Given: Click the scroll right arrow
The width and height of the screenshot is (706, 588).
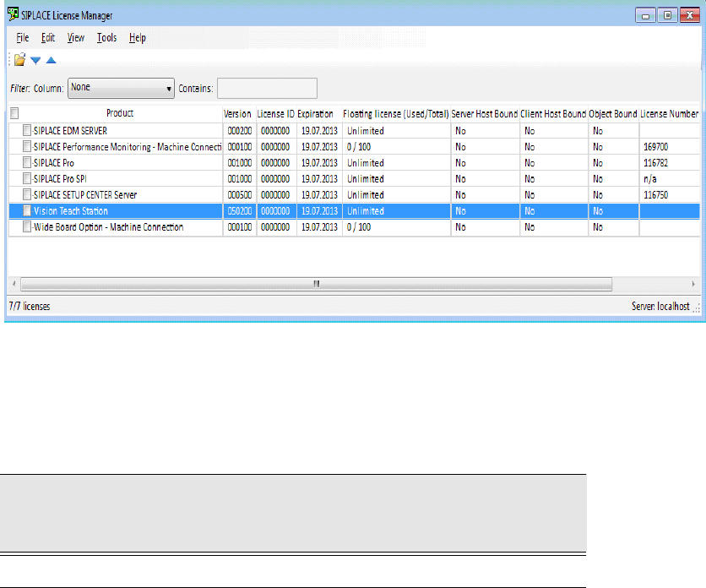Looking at the screenshot, I should (x=693, y=284).
